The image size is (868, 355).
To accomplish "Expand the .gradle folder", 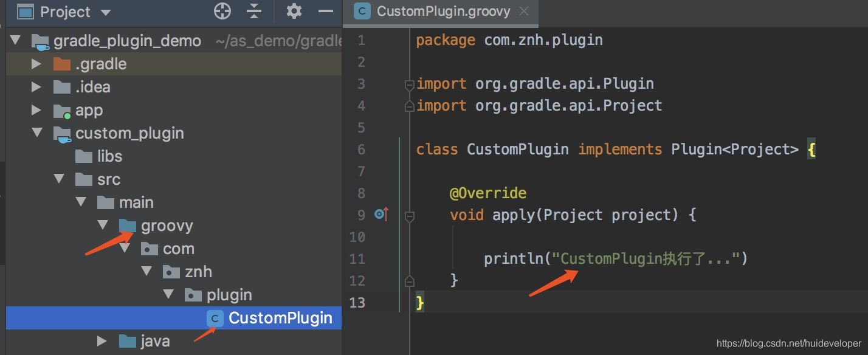I will point(36,64).
